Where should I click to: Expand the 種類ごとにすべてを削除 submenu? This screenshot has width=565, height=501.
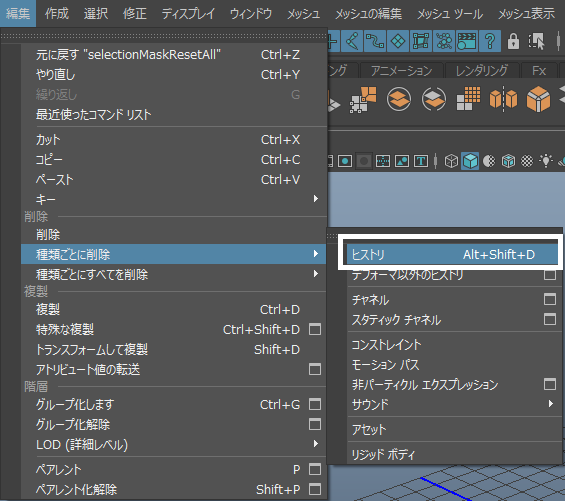click(174, 274)
